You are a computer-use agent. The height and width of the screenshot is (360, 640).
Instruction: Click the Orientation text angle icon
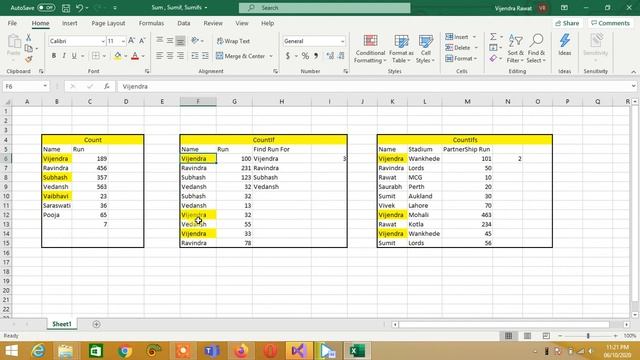point(196,41)
